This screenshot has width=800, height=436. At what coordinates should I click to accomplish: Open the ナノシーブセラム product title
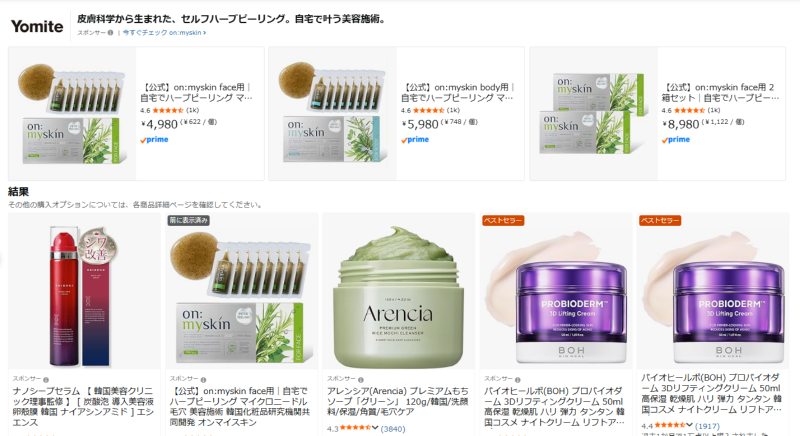(x=83, y=406)
